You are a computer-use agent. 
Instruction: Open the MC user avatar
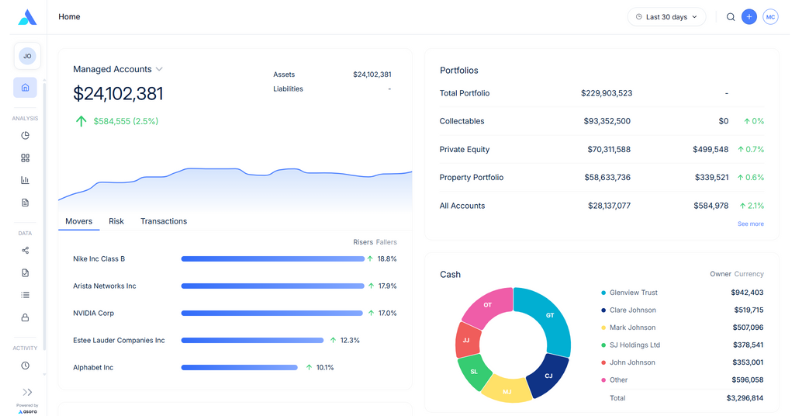pos(770,17)
